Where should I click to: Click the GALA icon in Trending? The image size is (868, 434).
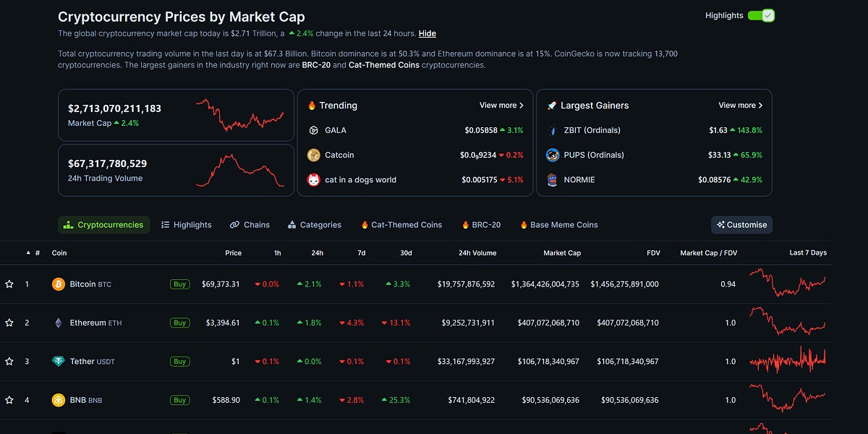[x=313, y=130]
